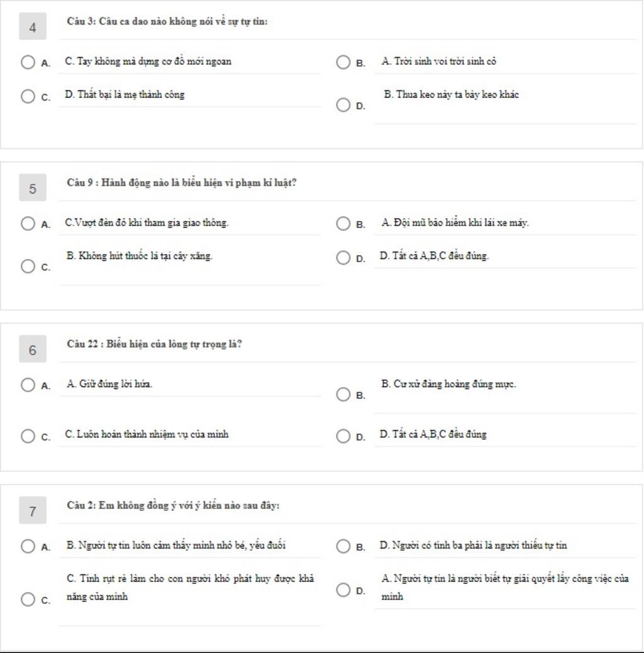Select option D for question 5
The width and height of the screenshot is (644, 653).
(x=343, y=258)
